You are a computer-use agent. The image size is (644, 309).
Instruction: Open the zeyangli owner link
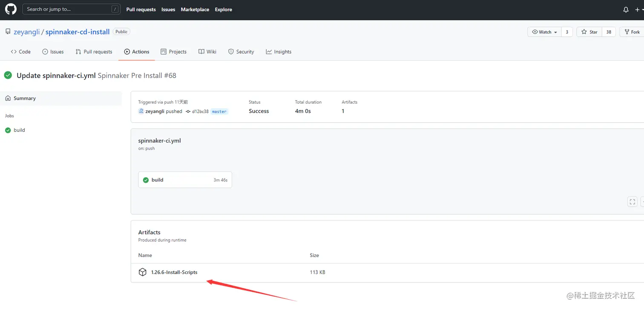tap(26, 32)
